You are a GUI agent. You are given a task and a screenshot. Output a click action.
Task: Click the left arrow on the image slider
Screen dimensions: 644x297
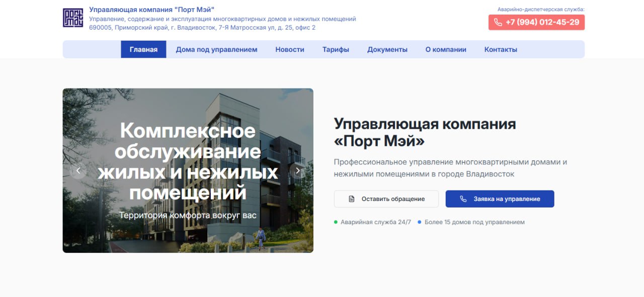(x=78, y=170)
